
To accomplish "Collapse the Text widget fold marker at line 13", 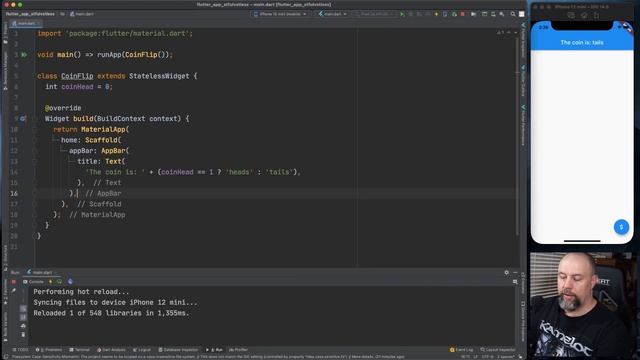I will (35, 162).
